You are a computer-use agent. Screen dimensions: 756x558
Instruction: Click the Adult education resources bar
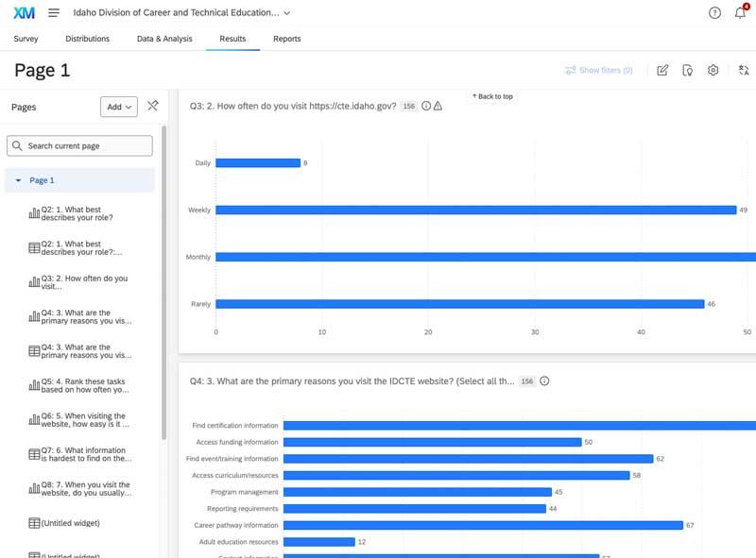coord(319,542)
